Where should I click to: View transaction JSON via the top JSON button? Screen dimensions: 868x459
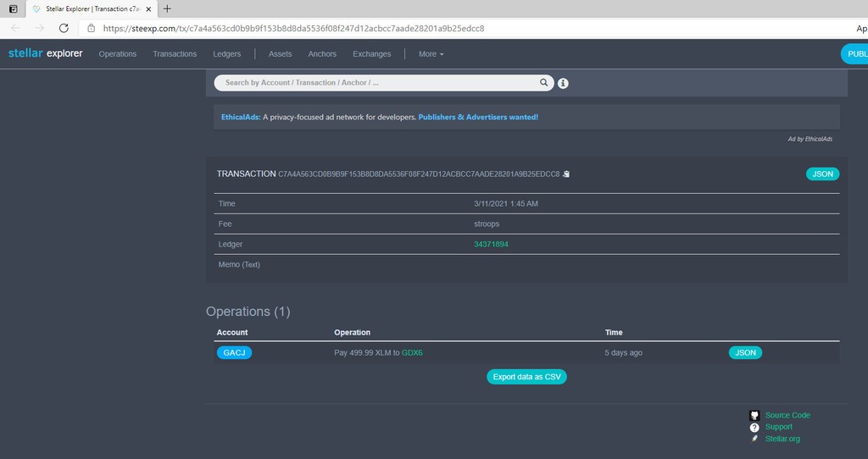[x=822, y=174]
